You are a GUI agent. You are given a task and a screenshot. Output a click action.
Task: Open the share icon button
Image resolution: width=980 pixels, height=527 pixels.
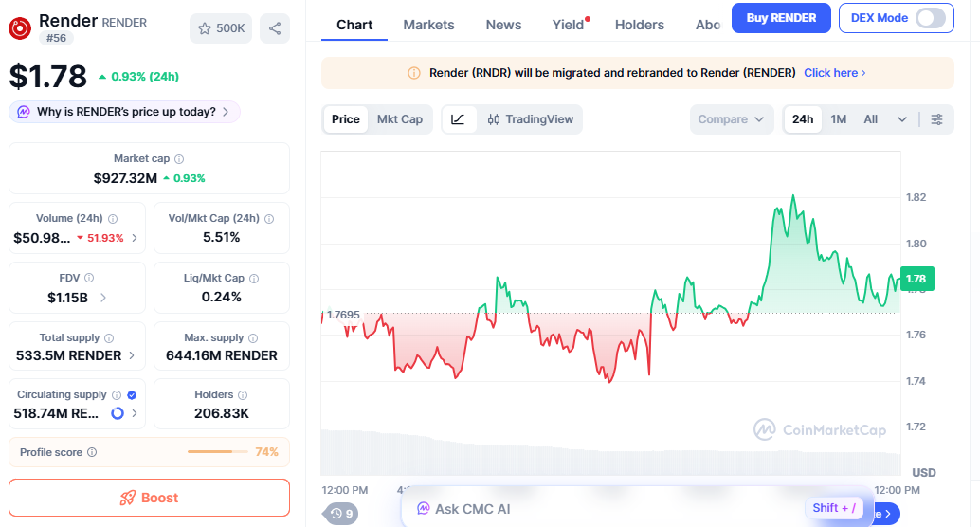click(275, 28)
